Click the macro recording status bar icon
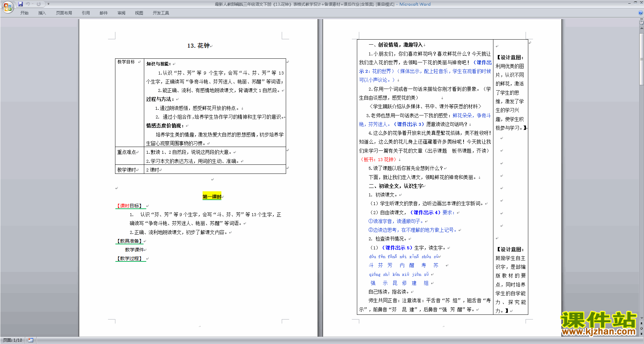 click(31, 340)
